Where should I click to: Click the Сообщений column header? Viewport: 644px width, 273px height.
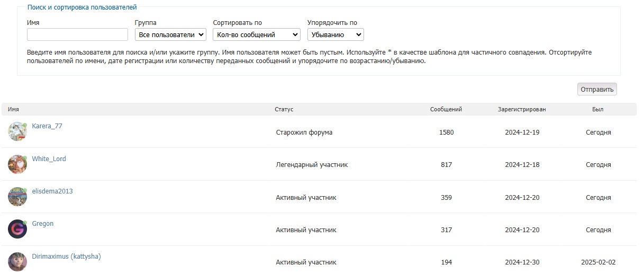[446, 109]
